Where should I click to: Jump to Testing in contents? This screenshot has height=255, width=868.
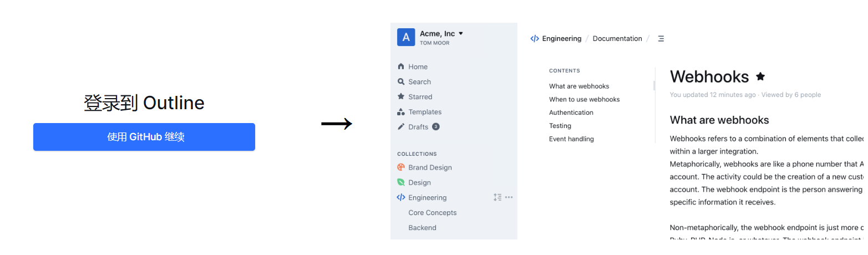coord(560,126)
